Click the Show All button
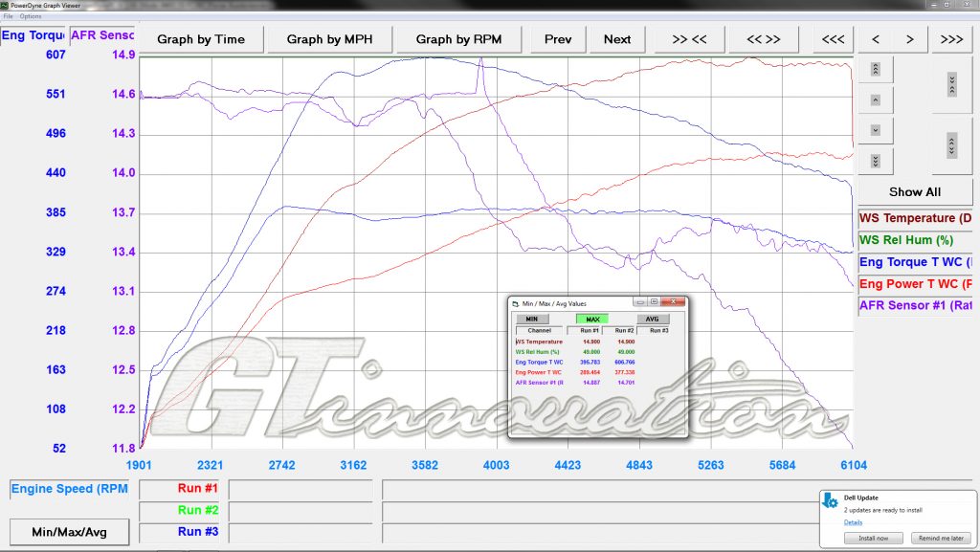The height and width of the screenshot is (552, 980). tap(915, 192)
